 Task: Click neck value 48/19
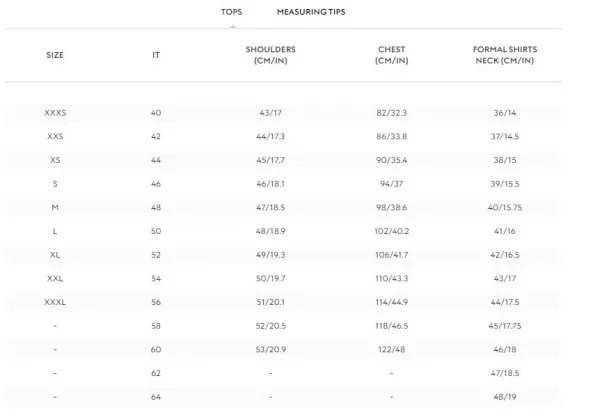click(505, 397)
